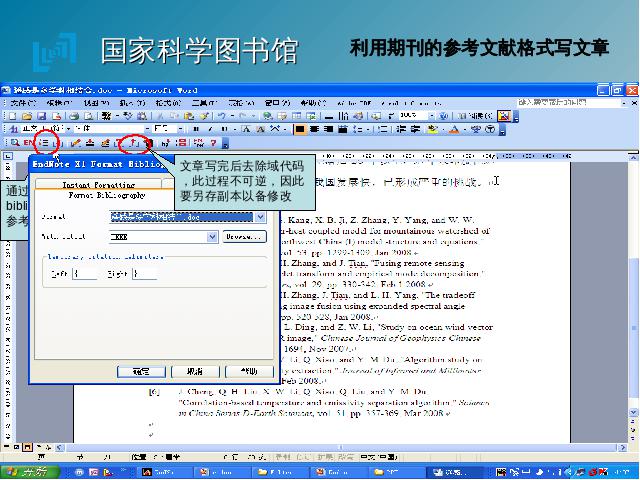Screen dimensions: 640x480
Task: Open the zoom percentage dropdown
Action: (x=432, y=116)
